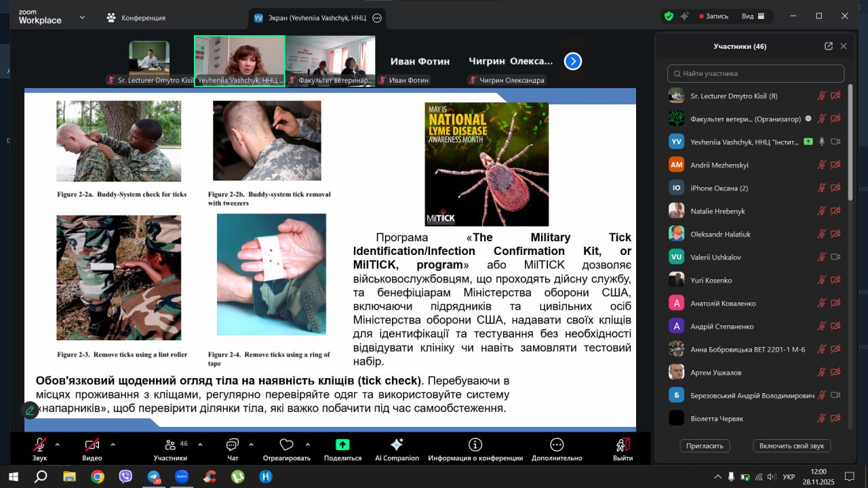Screen dimensions: 868x488
Task: Expand video options arrow next to Video
Action: 113,445
